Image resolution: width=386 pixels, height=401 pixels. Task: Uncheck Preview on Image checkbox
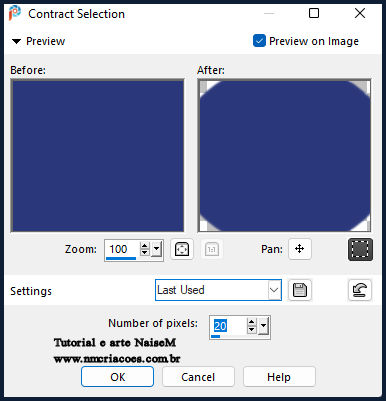[259, 41]
